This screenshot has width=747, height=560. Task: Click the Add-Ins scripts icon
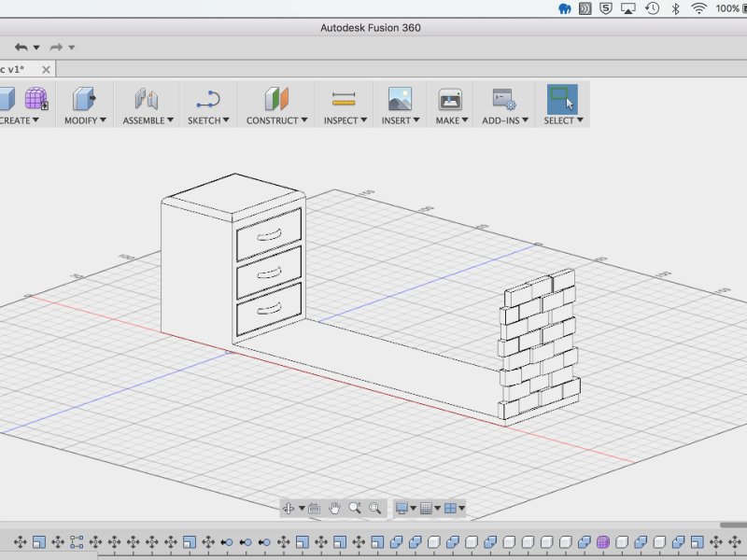point(504,99)
